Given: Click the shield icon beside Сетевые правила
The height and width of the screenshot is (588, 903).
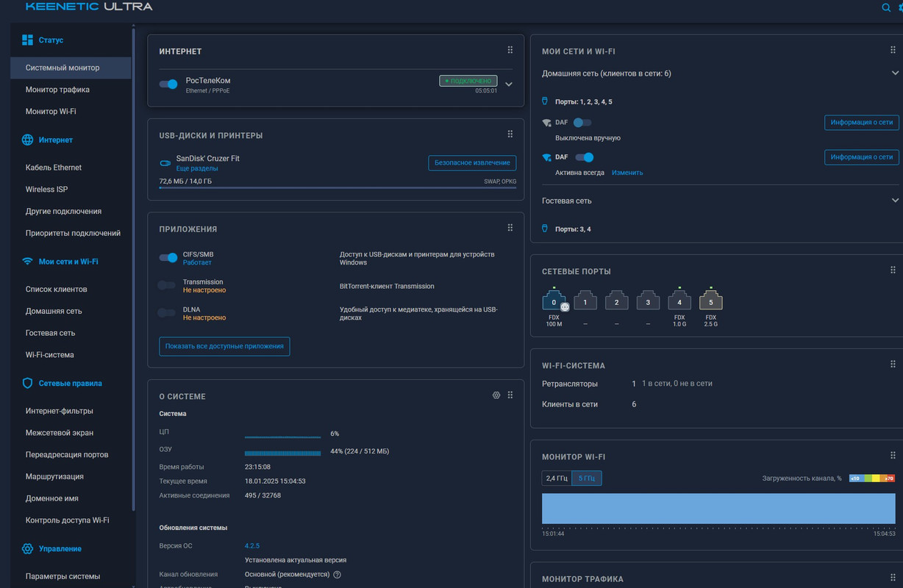Looking at the screenshot, I should point(28,383).
